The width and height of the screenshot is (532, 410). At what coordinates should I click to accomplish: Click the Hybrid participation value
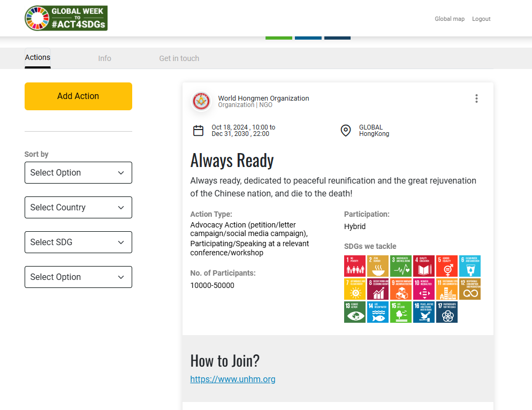(355, 226)
